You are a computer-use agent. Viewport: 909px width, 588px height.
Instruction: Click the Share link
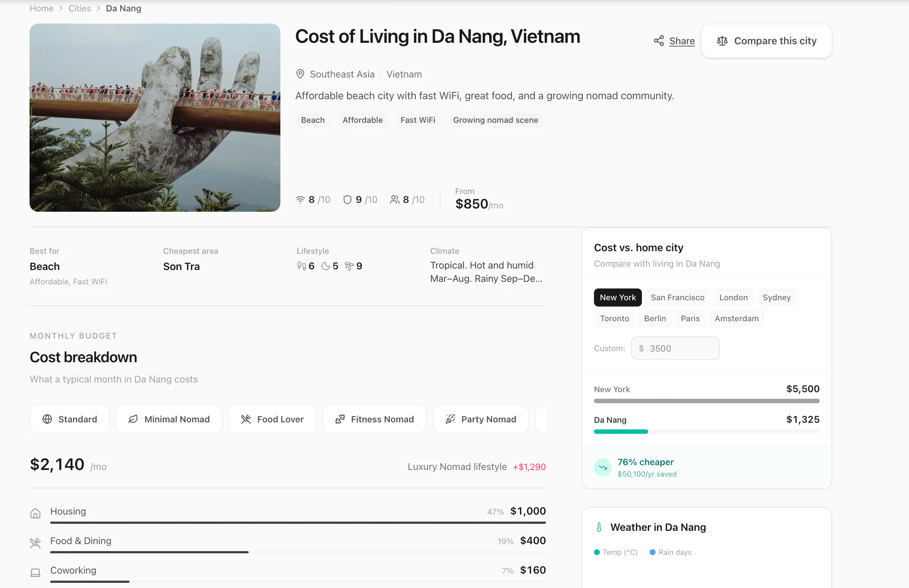(682, 41)
